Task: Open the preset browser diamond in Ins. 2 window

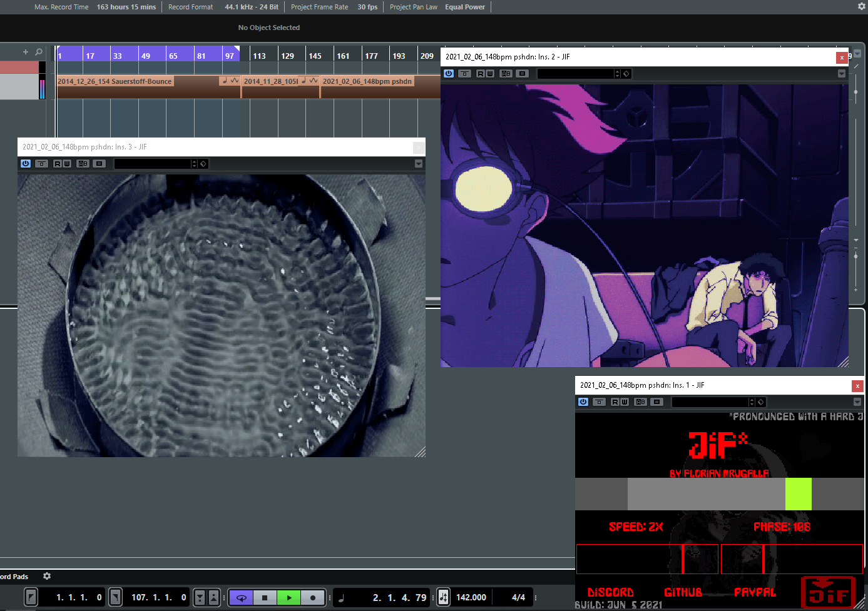Action: [626, 74]
